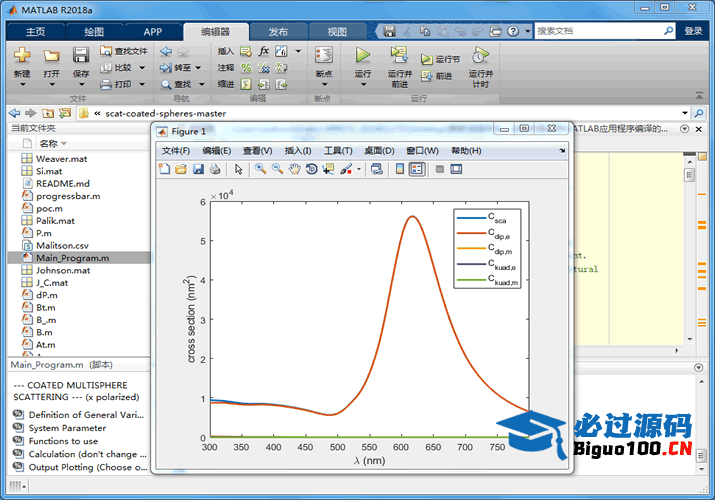This screenshot has height=500, width=715.
Task: Click the orange C_dip,e line in the legend
Action: 470,234
